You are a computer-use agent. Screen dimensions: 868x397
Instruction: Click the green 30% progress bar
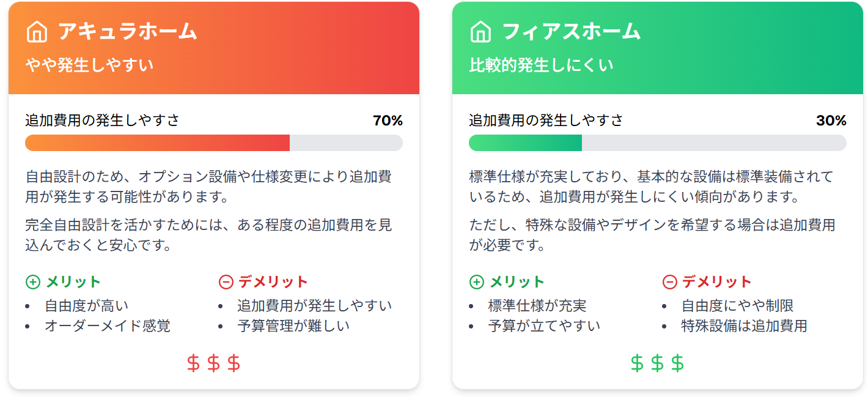525,143
